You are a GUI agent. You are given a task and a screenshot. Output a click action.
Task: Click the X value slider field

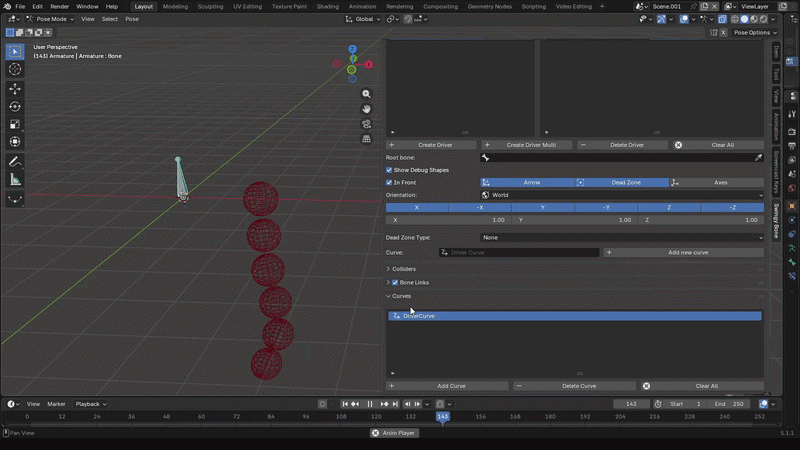point(447,220)
